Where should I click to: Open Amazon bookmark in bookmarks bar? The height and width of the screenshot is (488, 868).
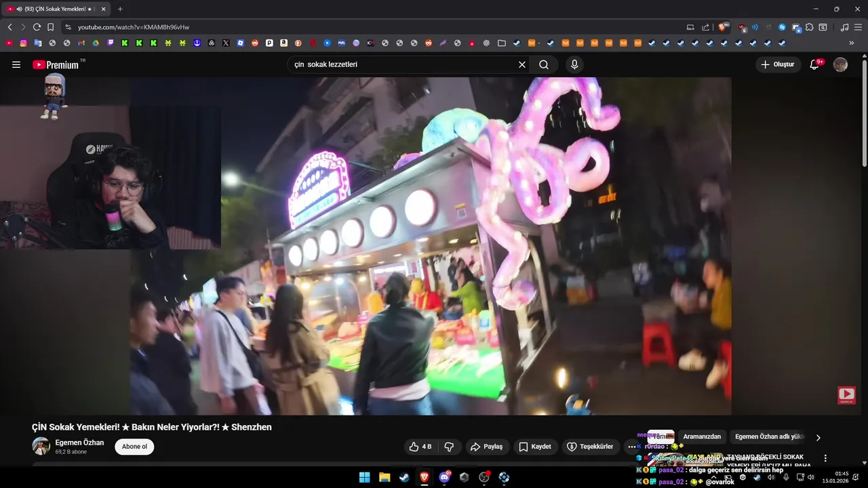click(283, 43)
